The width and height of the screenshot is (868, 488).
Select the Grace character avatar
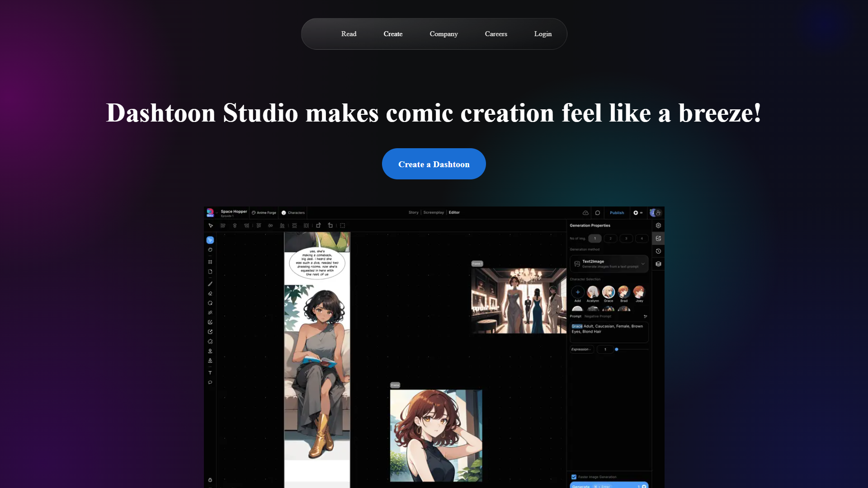click(x=609, y=292)
